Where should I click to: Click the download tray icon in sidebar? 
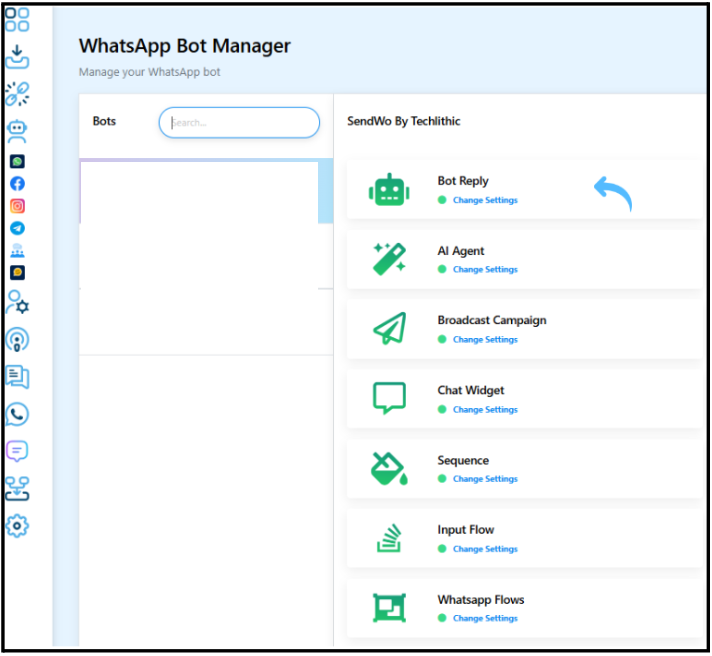tap(17, 57)
